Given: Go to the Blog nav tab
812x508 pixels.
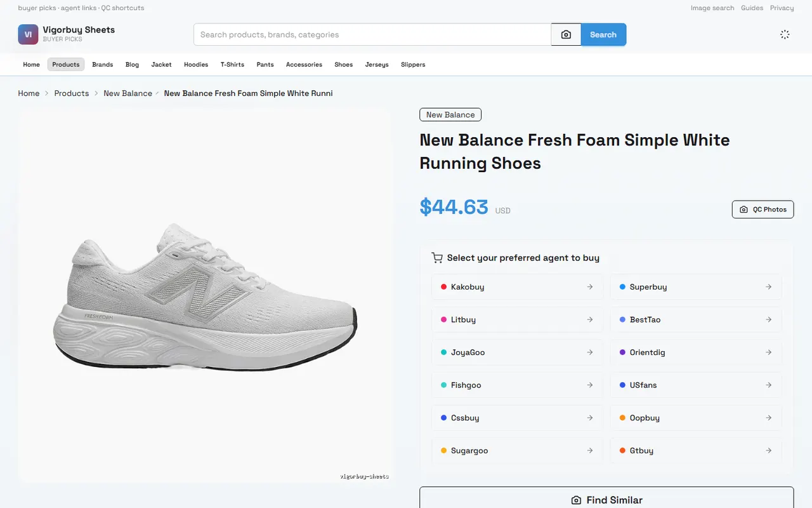Looking at the screenshot, I should pyautogui.click(x=132, y=65).
